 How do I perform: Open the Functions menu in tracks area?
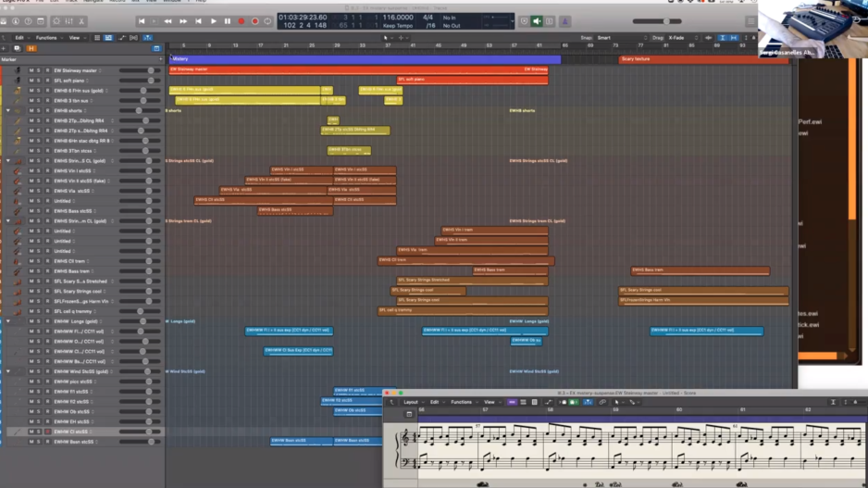[x=46, y=38]
